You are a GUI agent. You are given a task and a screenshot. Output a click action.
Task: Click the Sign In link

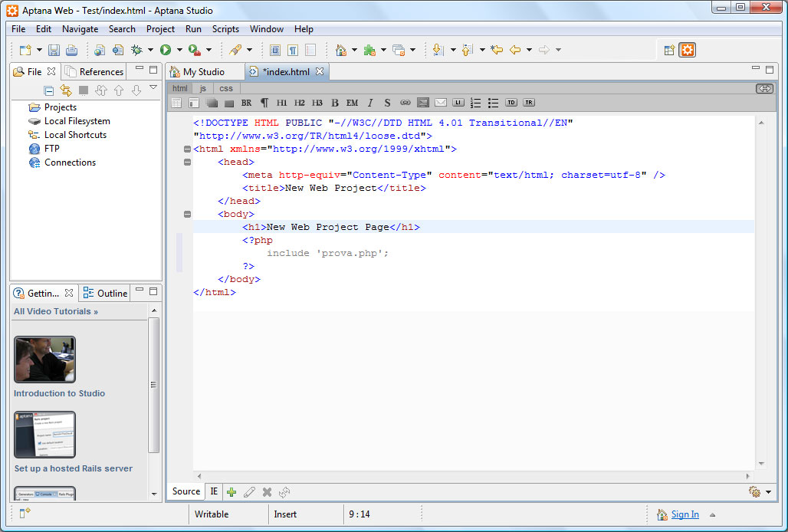point(685,514)
